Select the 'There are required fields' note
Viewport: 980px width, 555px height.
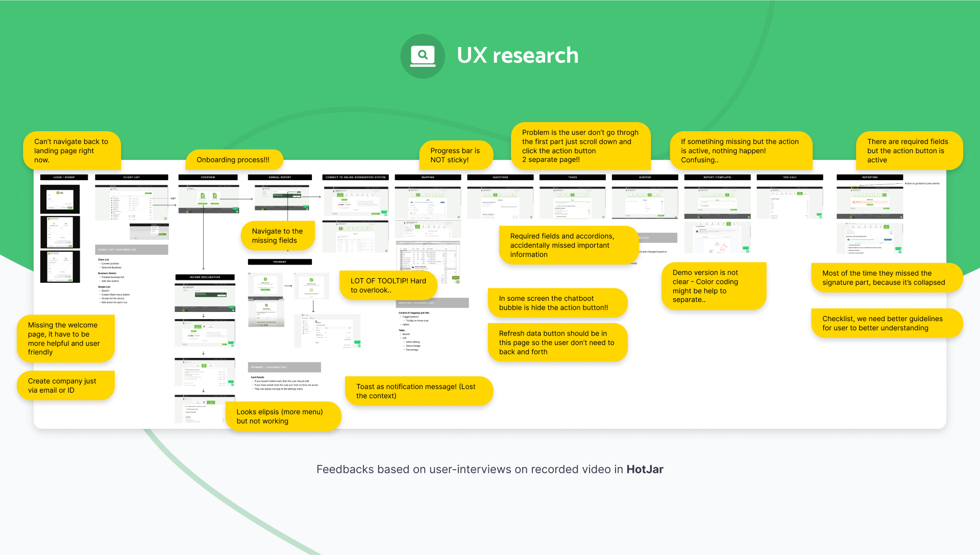(x=909, y=151)
